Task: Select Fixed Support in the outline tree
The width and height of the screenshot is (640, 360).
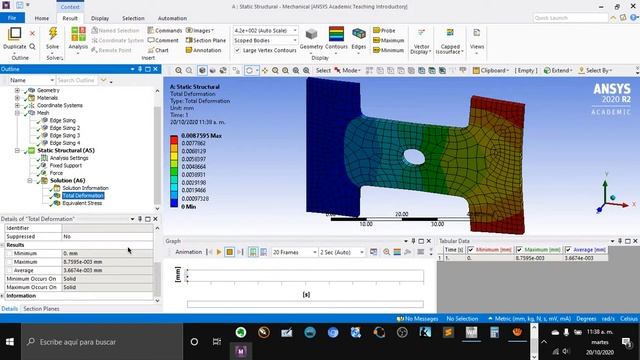Action: pyautogui.click(x=65, y=166)
